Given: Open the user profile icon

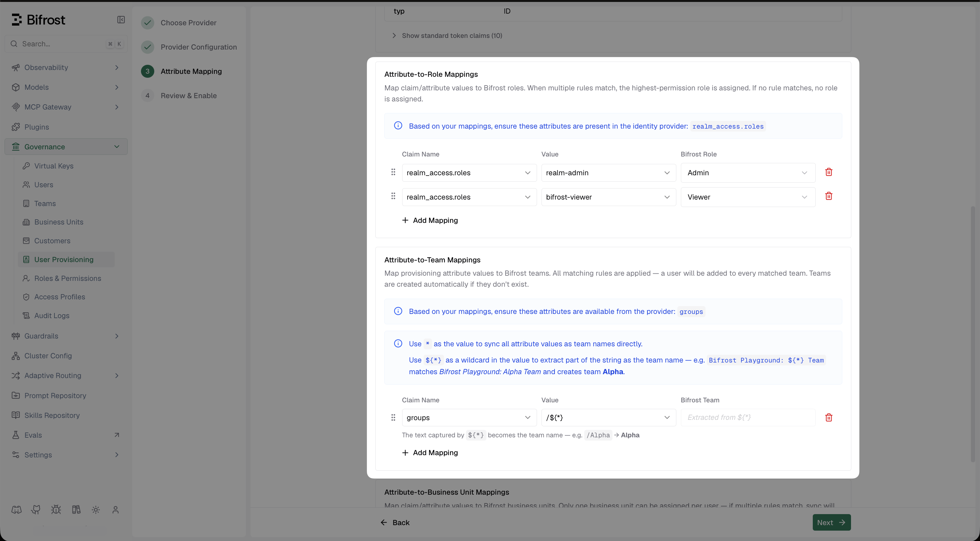Looking at the screenshot, I should tap(116, 510).
